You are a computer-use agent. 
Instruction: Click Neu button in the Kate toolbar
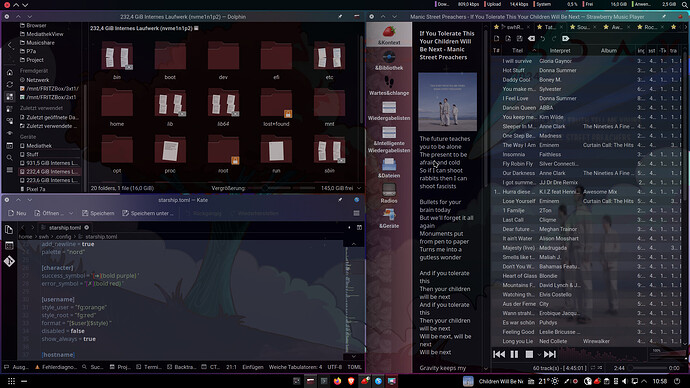click(x=17, y=213)
